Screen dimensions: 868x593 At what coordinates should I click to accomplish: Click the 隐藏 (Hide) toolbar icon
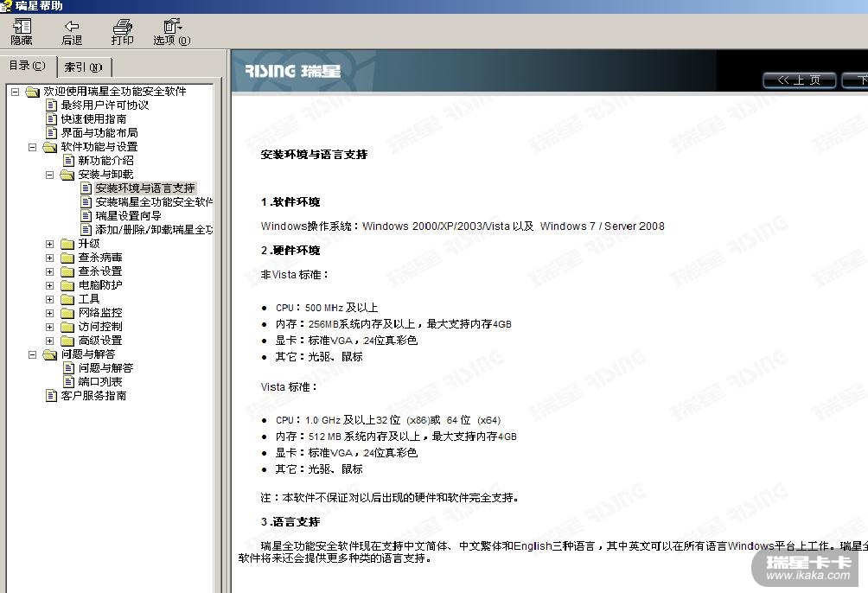point(22,32)
